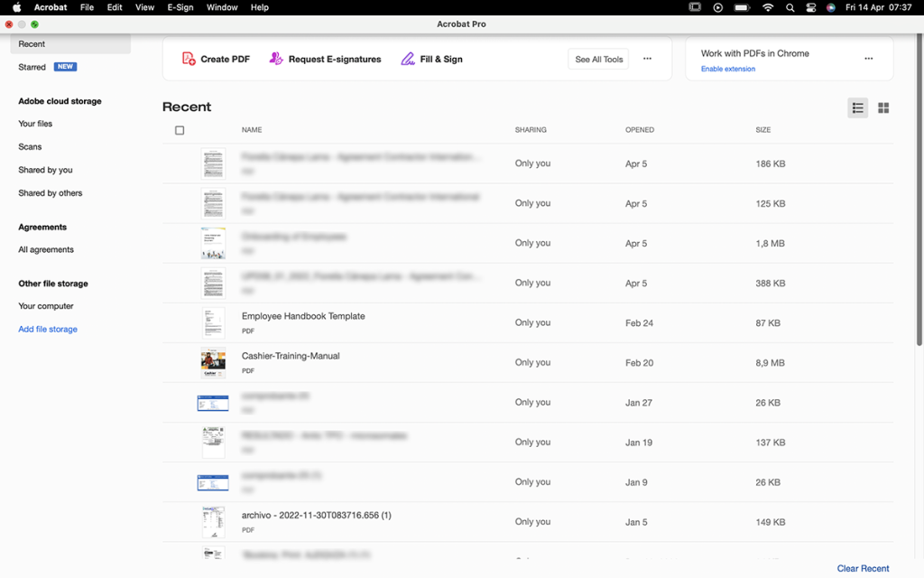
Task: Open the Help menu
Action: pyautogui.click(x=259, y=7)
